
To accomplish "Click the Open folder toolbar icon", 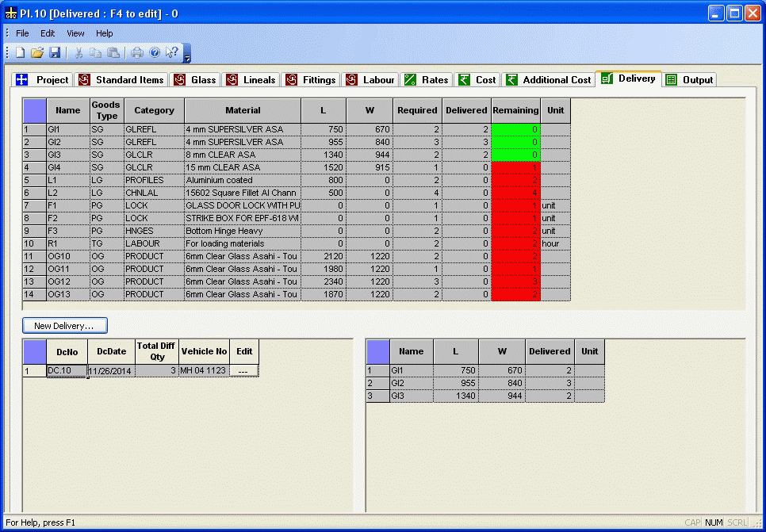I will coord(37,53).
